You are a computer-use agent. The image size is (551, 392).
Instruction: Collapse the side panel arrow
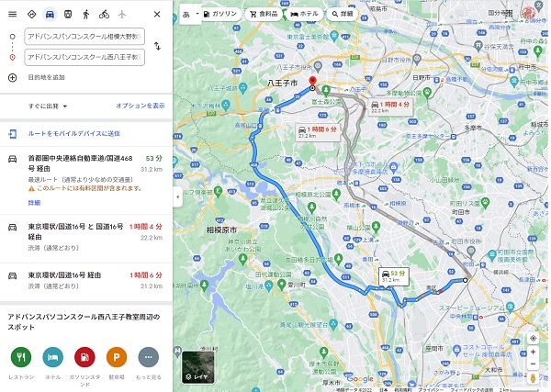(x=177, y=196)
